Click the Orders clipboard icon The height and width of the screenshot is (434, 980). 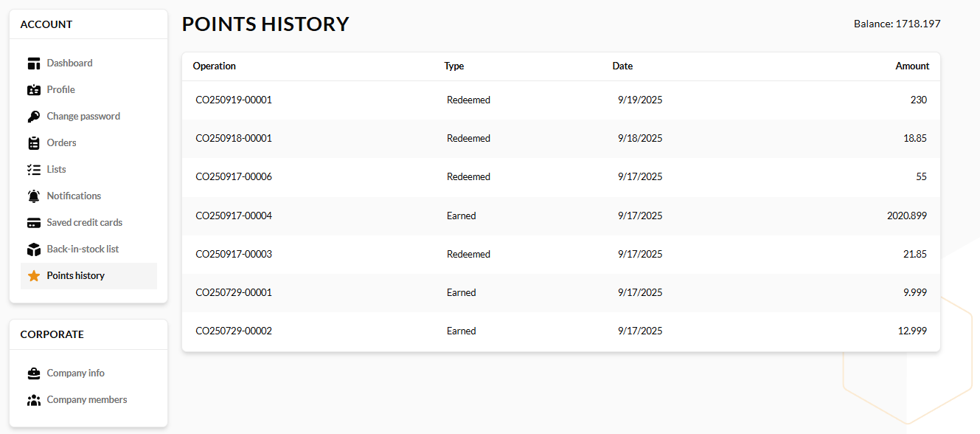pyautogui.click(x=33, y=143)
